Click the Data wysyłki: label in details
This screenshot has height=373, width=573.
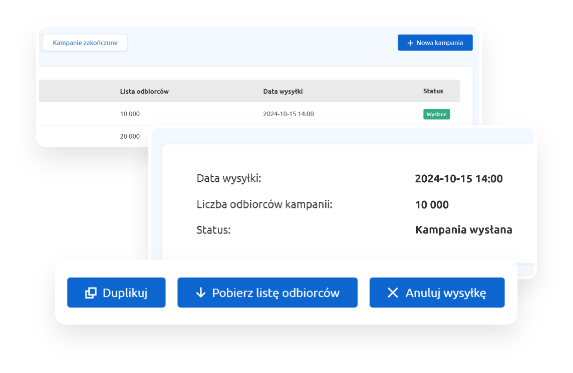(229, 178)
